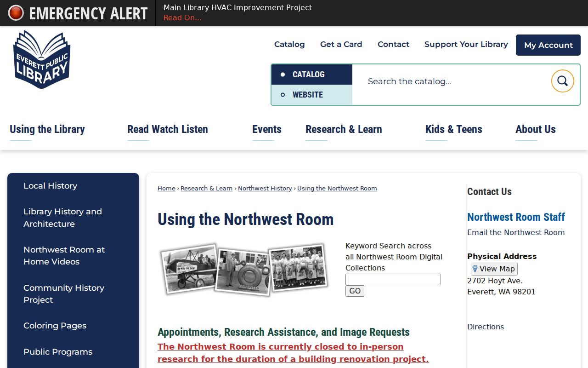
Task: Select the Website search radio option
Action: click(312, 95)
